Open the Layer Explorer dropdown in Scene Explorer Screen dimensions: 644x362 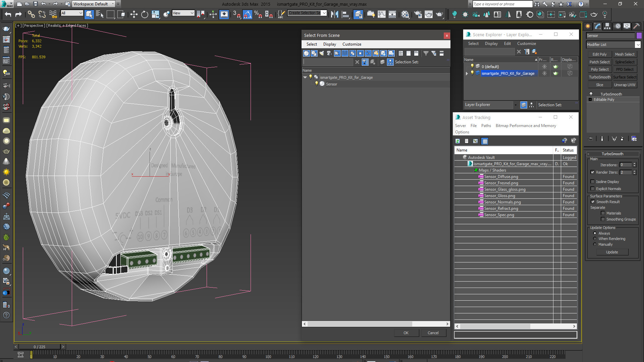click(x=490, y=105)
